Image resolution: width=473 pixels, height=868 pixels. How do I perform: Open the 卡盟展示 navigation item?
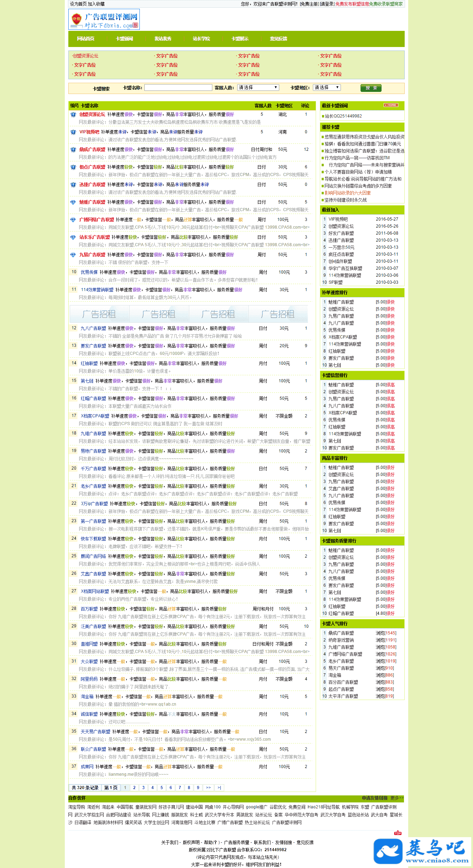(240, 39)
